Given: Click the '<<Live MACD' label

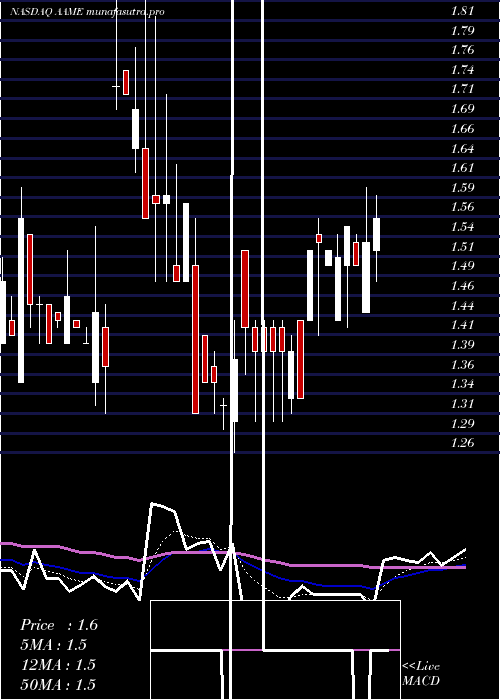Looking at the screenshot, I should pos(421,673).
